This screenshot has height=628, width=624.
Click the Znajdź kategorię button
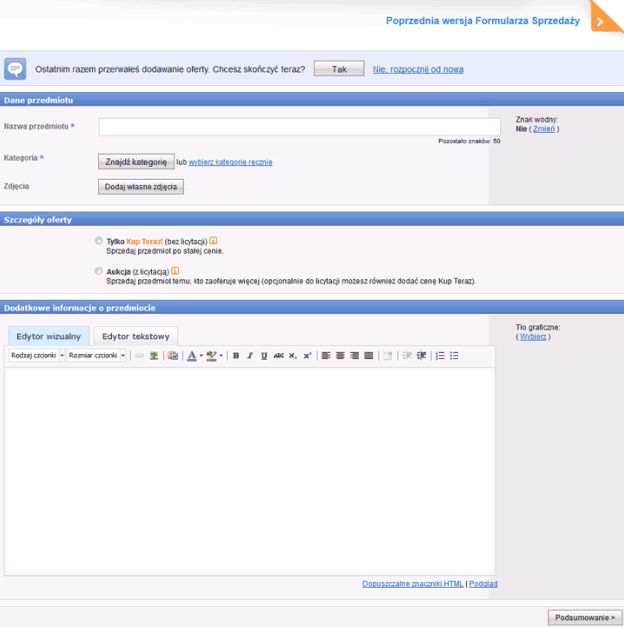(136, 162)
